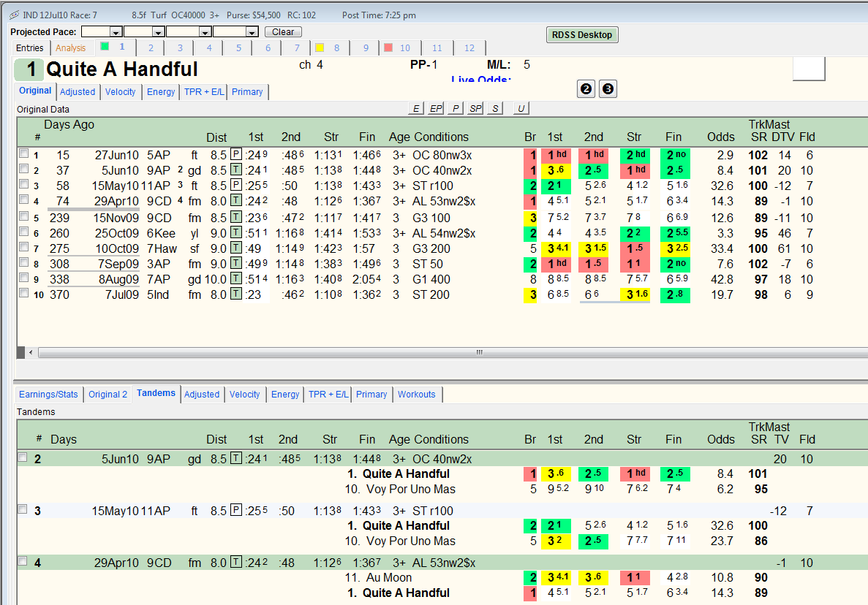The image size is (868, 605).
Task: Click the T surface icon for 8Aug09 race
Action: [x=235, y=278]
